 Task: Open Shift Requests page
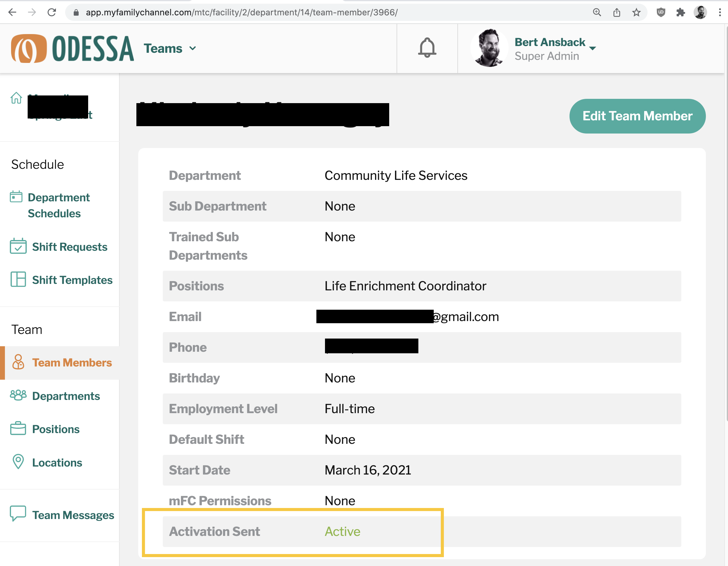click(x=70, y=247)
